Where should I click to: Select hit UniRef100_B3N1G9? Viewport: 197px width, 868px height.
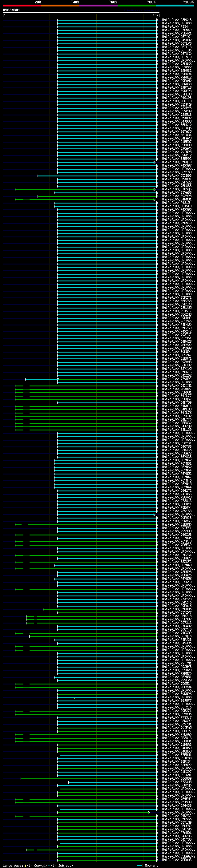(176, 430)
